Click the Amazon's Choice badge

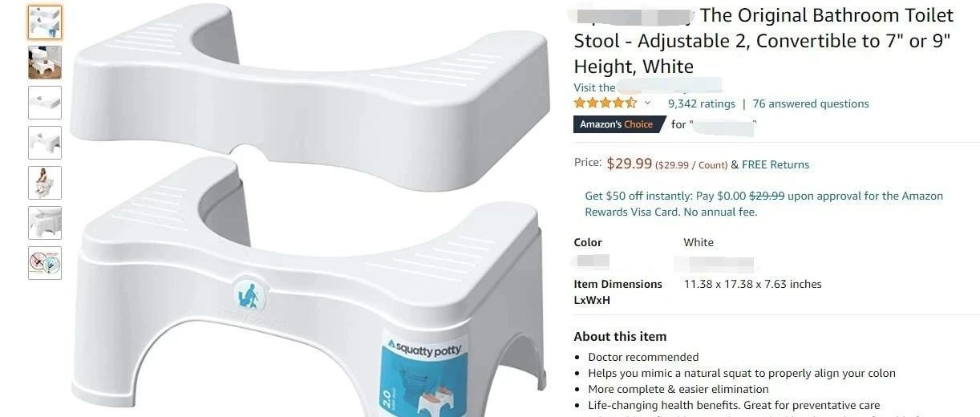coord(619,124)
